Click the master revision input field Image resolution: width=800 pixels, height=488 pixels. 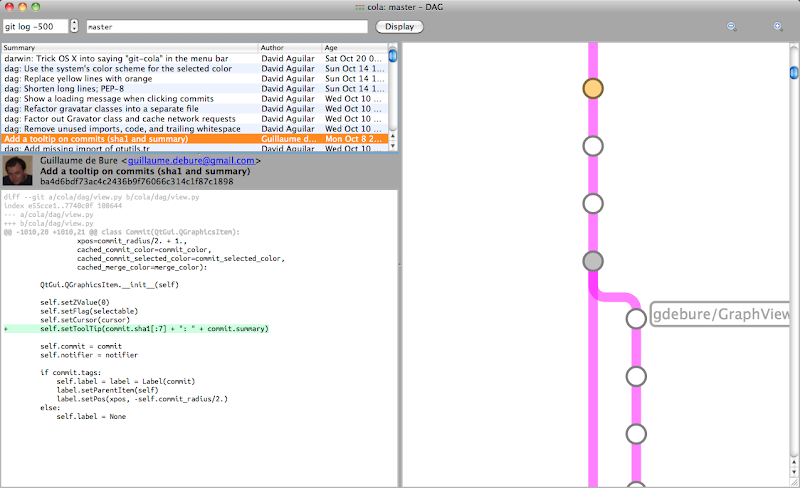click(x=226, y=26)
